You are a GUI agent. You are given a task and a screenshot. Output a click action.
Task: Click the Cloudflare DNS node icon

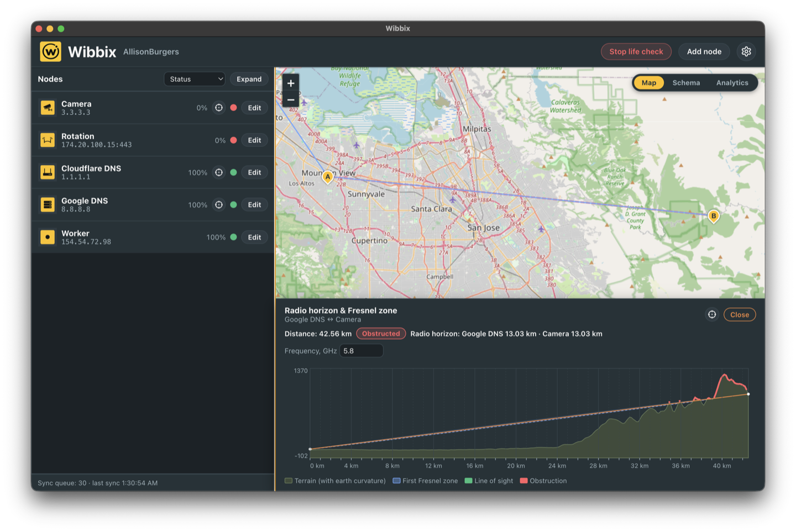[48, 172]
